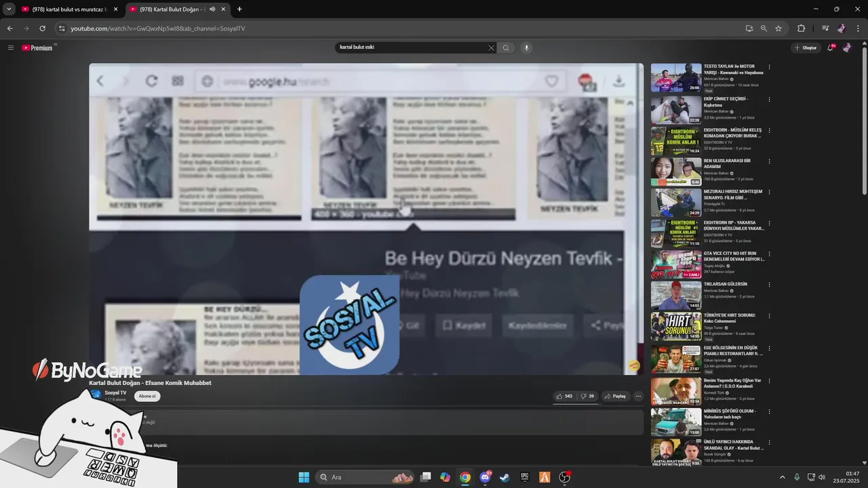Open the YouTube guide hamburger menu
Screen dimensions: 868x488
coord(10,47)
